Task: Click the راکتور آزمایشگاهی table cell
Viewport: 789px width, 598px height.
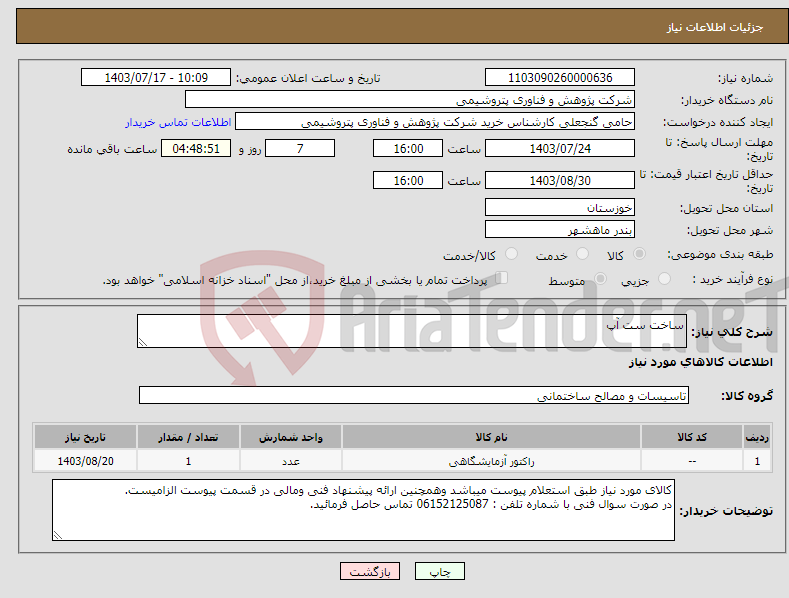Action: click(492, 461)
